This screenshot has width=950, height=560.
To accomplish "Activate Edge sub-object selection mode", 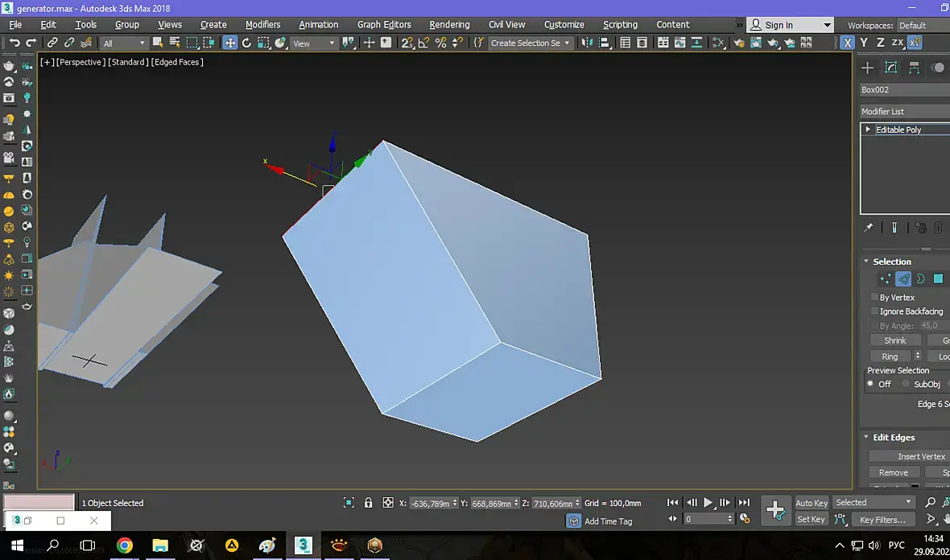I will tap(903, 279).
